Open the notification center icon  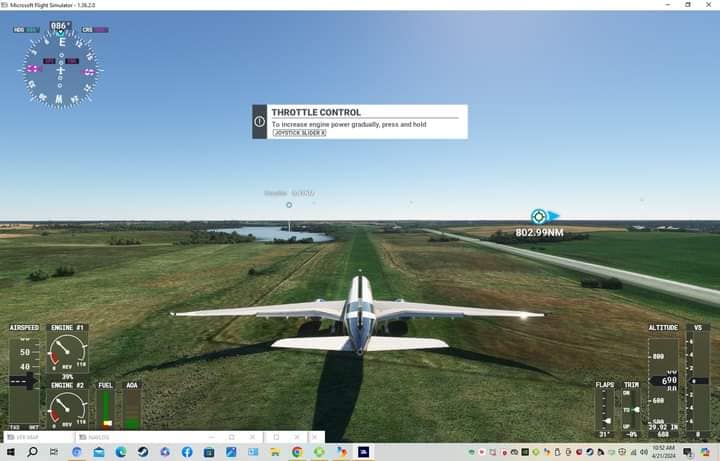[687, 452]
